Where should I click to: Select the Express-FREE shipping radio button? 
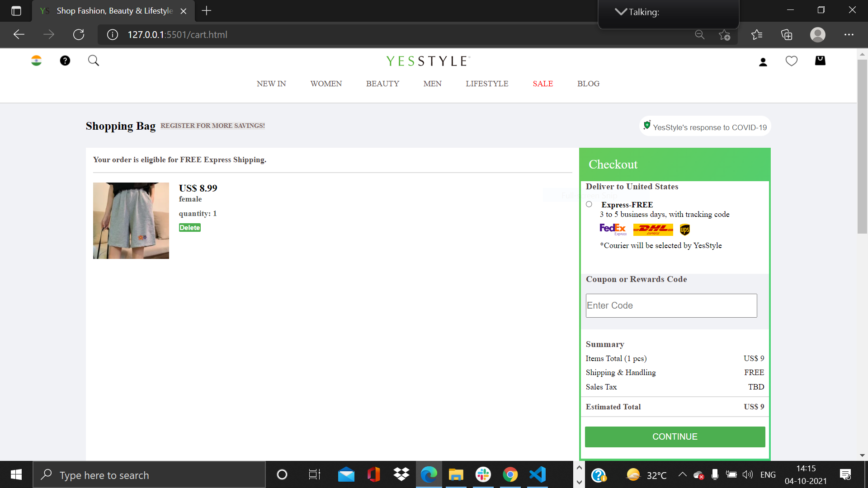[589, 204]
